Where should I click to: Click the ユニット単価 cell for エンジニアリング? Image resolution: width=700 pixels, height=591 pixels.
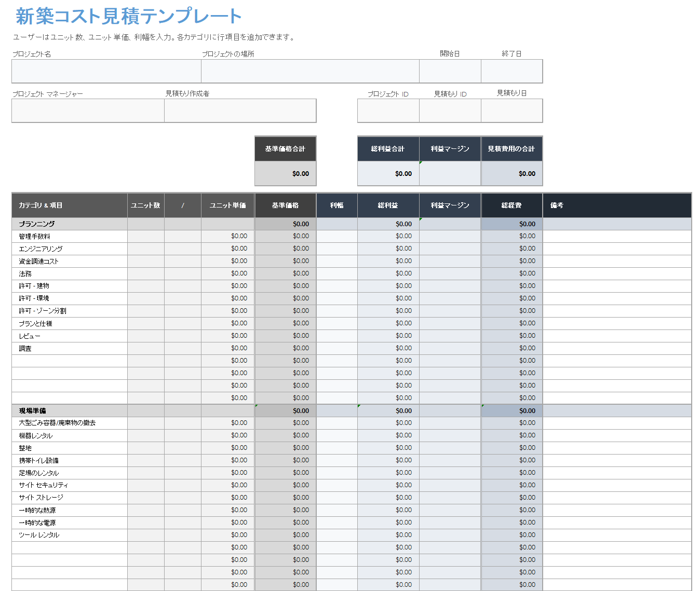228,249
